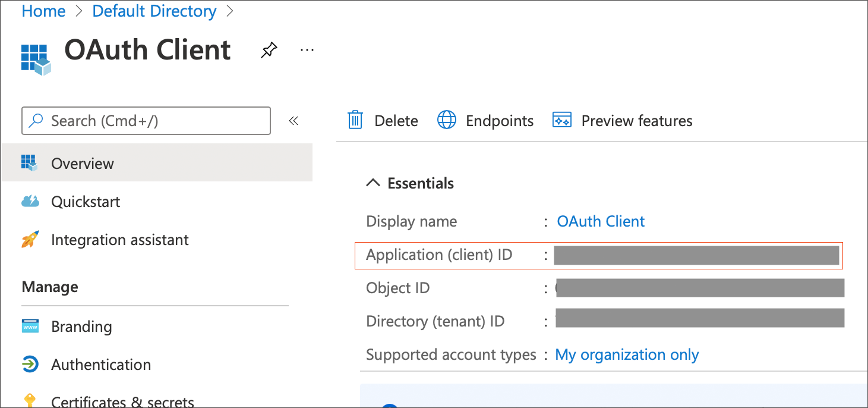Open the Default Directory breadcrumb link
This screenshot has height=408, width=868.
pos(154,11)
